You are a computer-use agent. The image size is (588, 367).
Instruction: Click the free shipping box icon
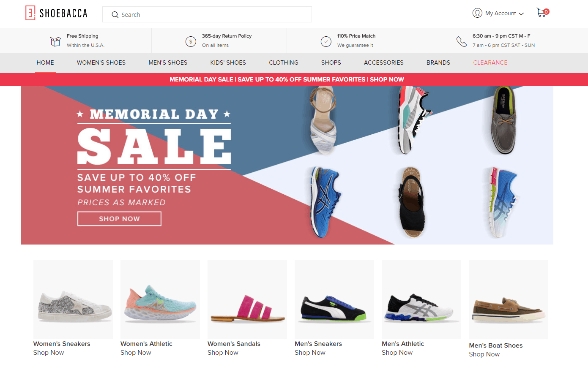(55, 41)
